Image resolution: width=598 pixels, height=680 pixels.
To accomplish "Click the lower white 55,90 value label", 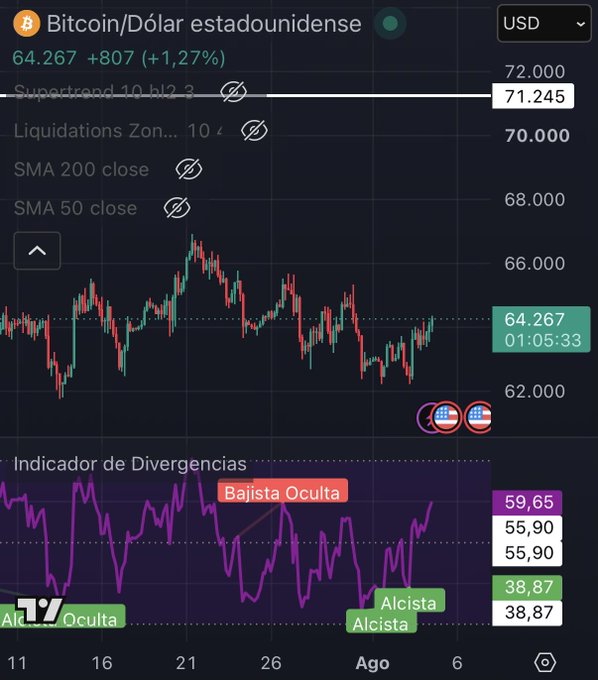I will pyautogui.click(x=527, y=553).
